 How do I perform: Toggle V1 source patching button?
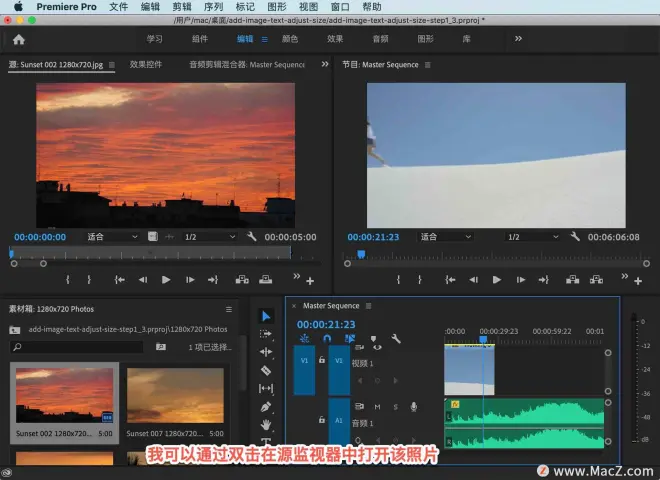point(304,370)
